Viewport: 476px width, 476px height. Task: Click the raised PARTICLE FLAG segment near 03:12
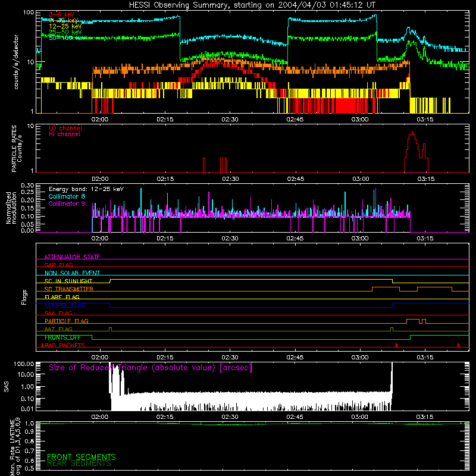(x=413, y=320)
